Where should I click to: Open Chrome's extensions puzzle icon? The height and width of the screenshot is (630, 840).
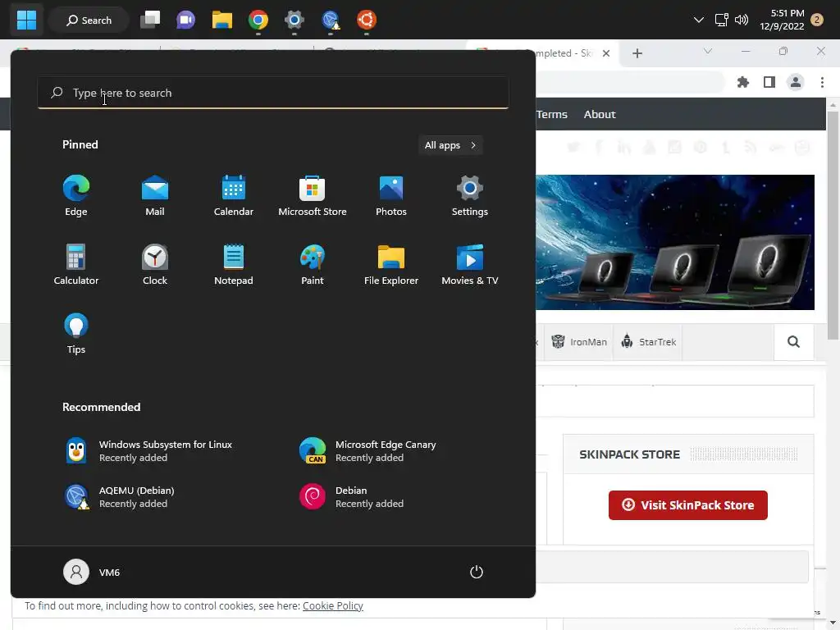click(x=743, y=82)
